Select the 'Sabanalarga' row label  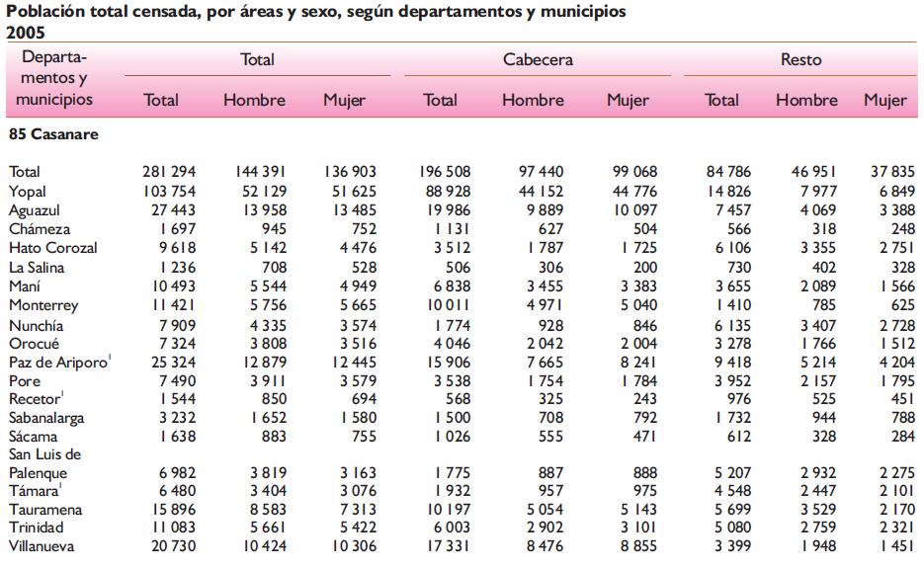coord(46,418)
